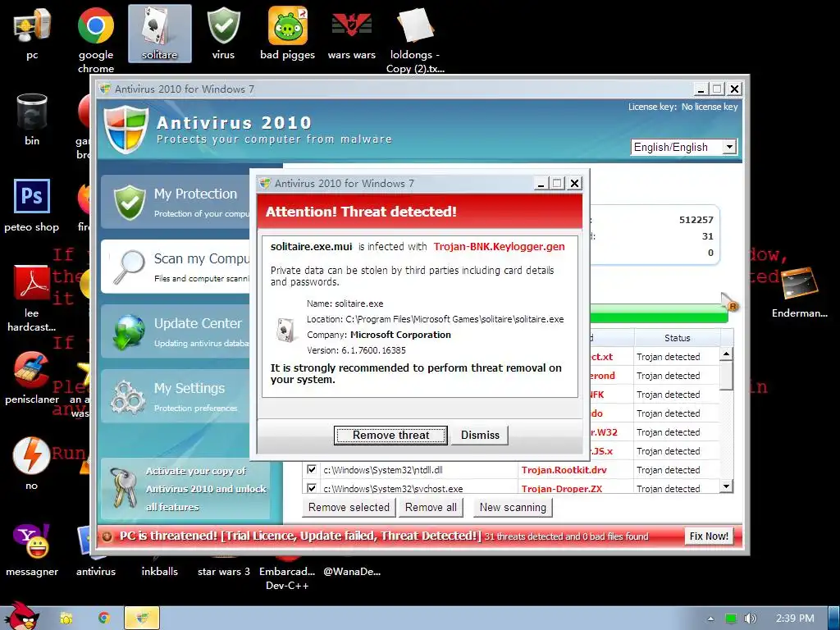
Task: Launch google chrome from desktop
Action: point(95,39)
